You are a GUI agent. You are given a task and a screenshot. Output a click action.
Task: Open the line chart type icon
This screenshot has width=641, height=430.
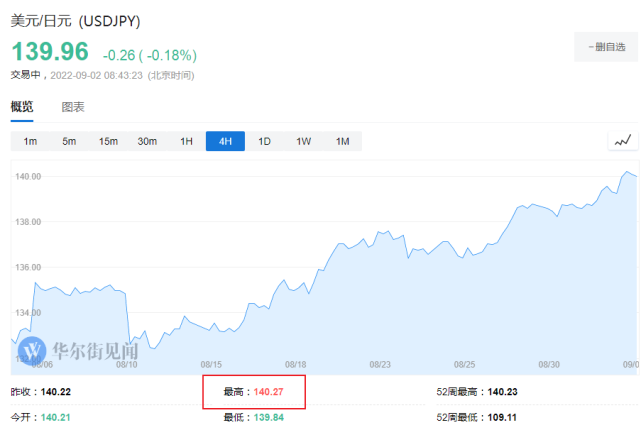[622, 141]
